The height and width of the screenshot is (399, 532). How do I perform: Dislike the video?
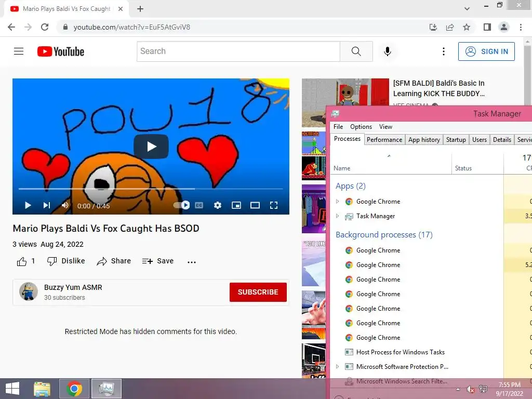(66, 261)
